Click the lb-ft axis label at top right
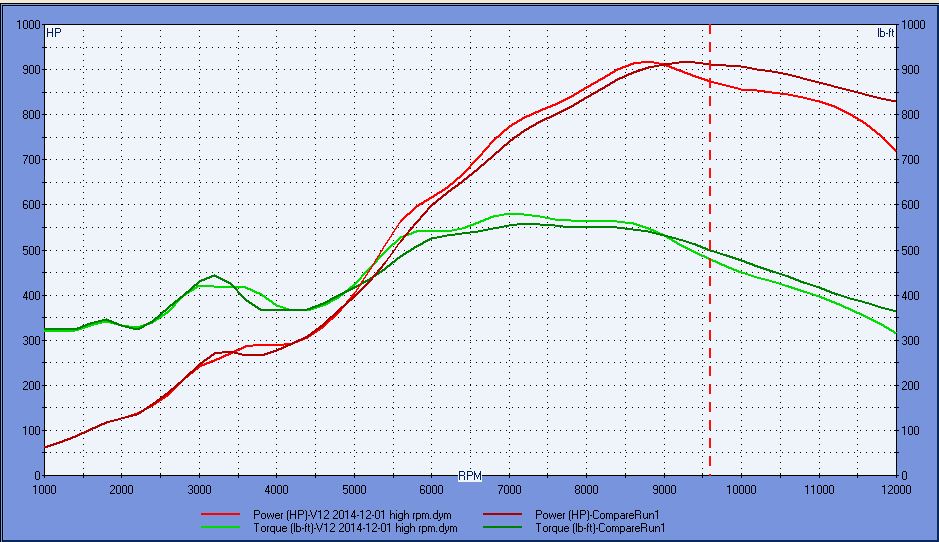The width and height of the screenshot is (939, 542). pos(883,33)
